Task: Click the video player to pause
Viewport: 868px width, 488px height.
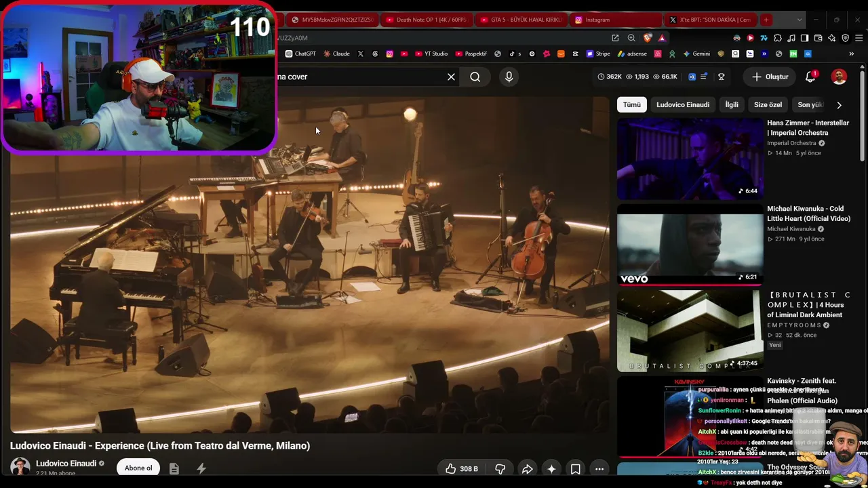Action: click(x=309, y=264)
